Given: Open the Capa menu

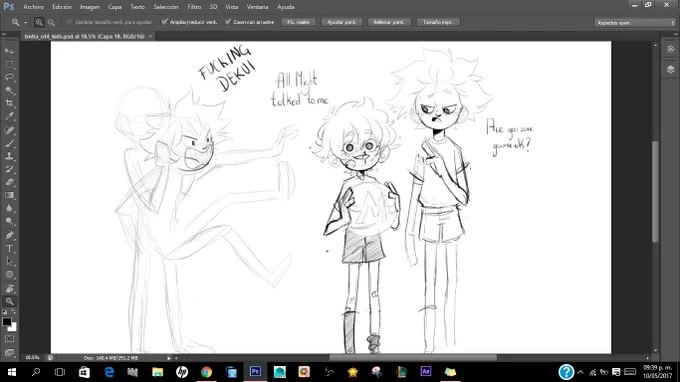Looking at the screenshot, I should pyautogui.click(x=115, y=7).
